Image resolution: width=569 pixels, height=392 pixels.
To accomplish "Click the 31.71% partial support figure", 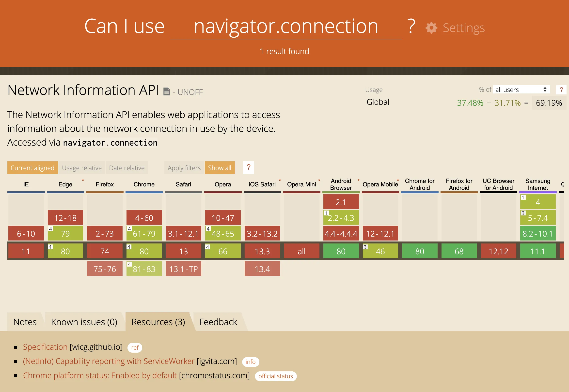I will click(507, 103).
